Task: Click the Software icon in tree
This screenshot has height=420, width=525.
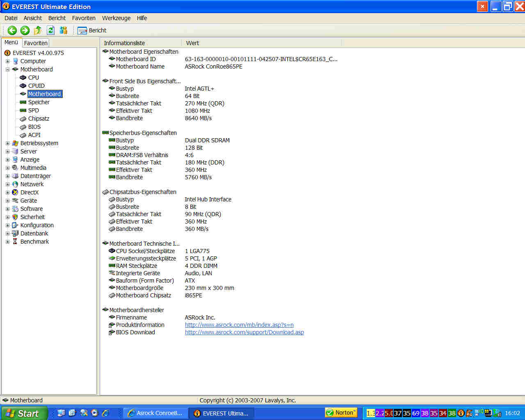Action: tap(15, 209)
